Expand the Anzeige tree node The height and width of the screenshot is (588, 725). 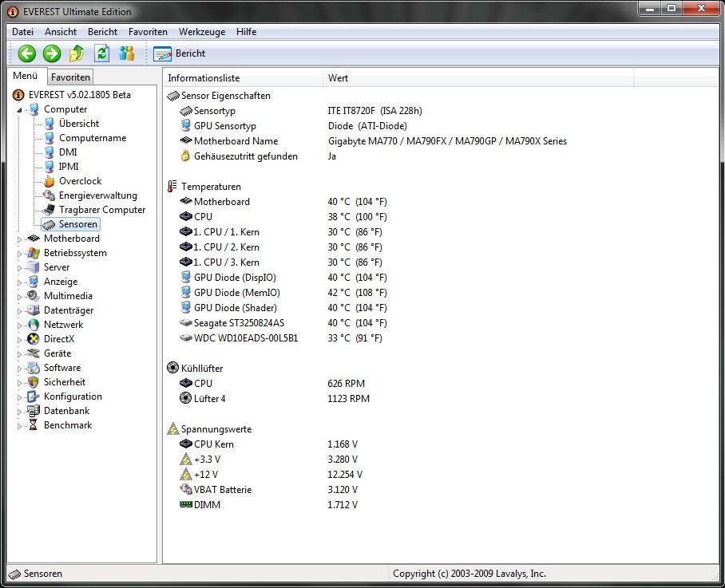click(19, 282)
